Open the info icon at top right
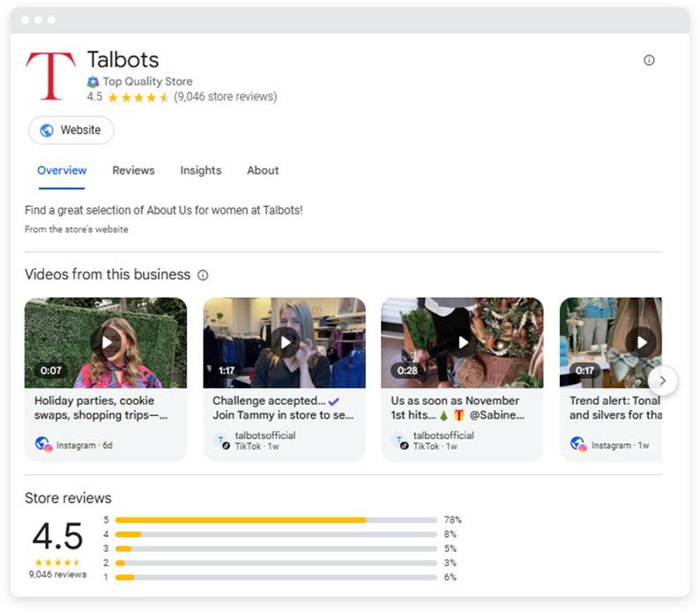The width and height of the screenshot is (700, 611). tap(649, 60)
